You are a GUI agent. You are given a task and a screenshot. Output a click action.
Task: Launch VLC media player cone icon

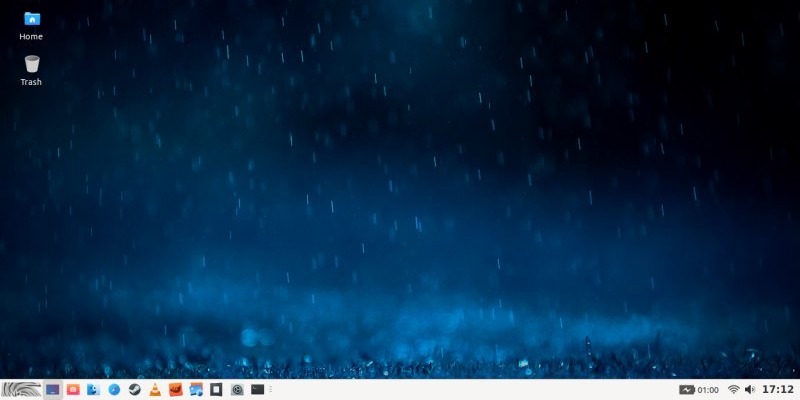click(155, 389)
